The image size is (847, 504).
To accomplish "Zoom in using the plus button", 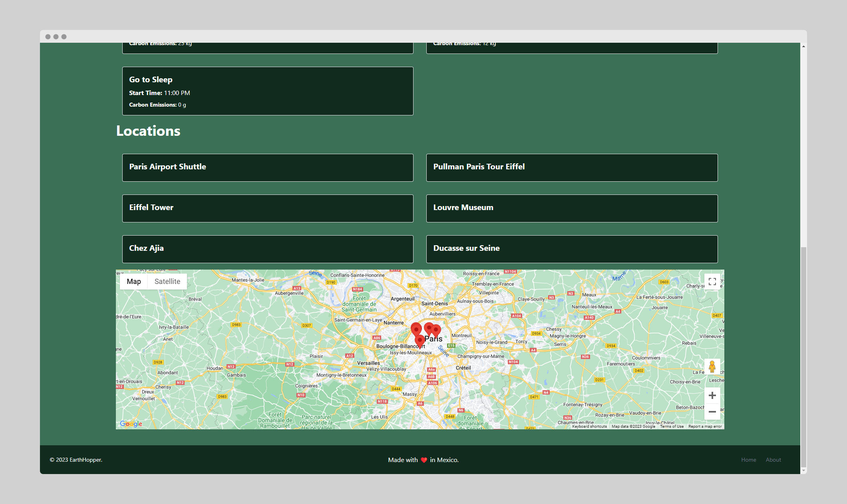I will pyautogui.click(x=712, y=395).
